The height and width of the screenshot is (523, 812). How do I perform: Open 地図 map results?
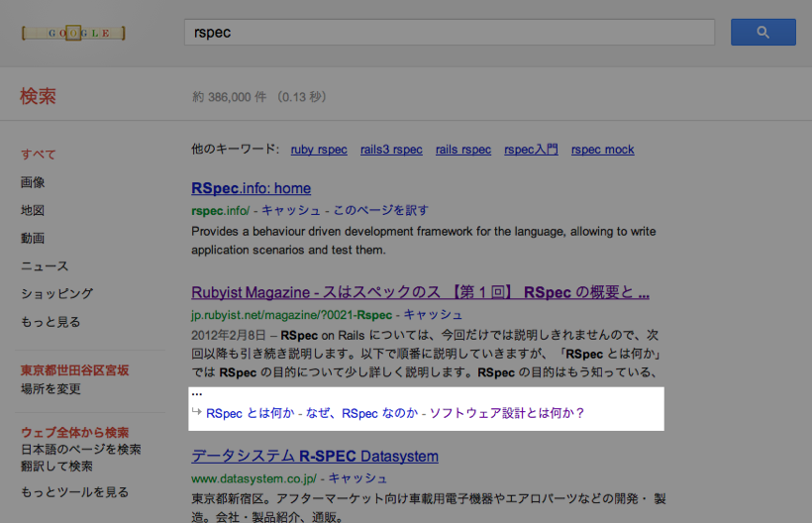(x=33, y=210)
